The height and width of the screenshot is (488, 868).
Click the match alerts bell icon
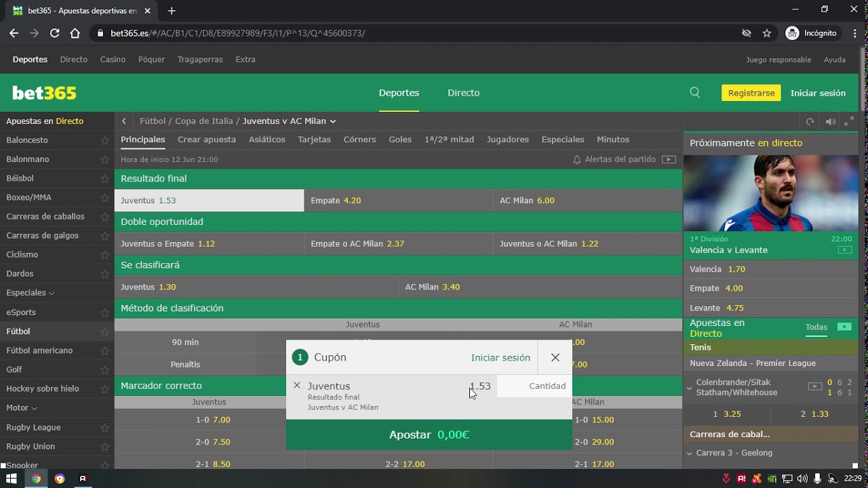(x=577, y=160)
